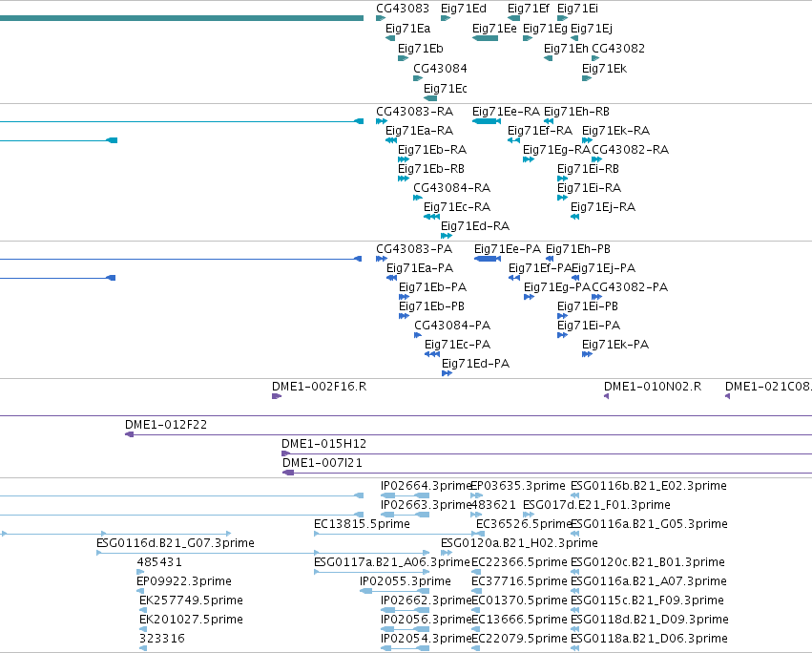The height and width of the screenshot is (653, 812).
Task: Click the DME1-015H12 clone label
Action: tap(323, 445)
